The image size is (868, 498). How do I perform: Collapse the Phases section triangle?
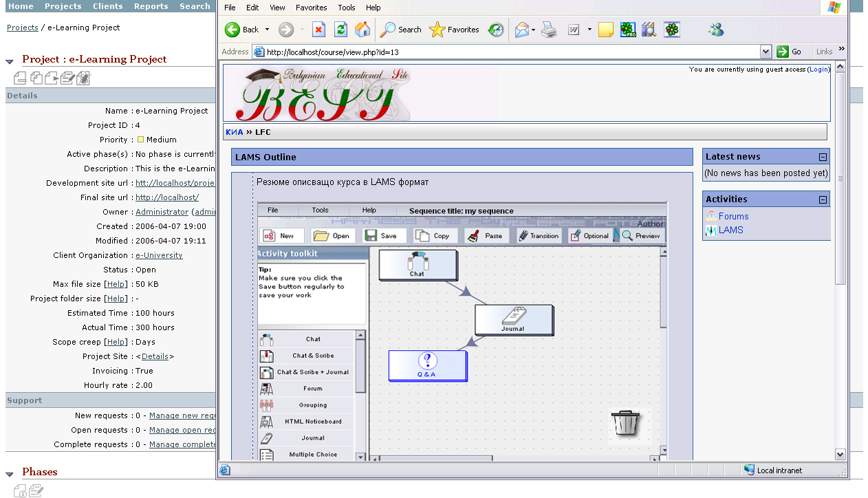click(x=10, y=474)
